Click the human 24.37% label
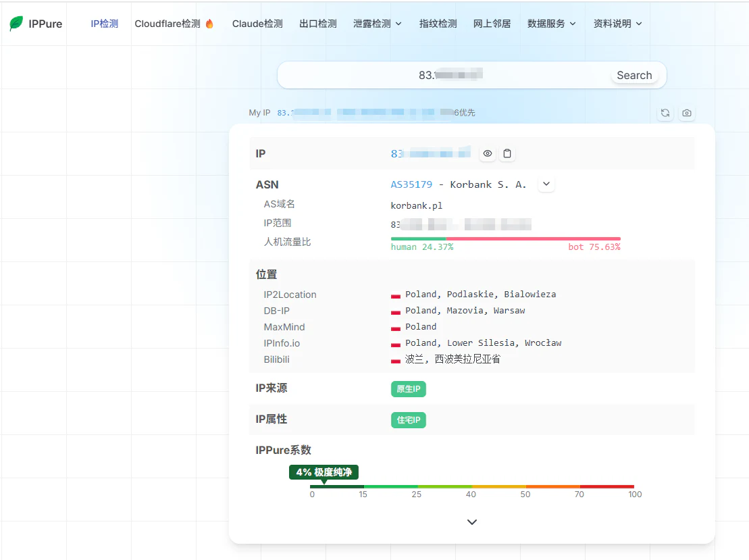Image resolution: width=749 pixels, height=560 pixels. pyautogui.click(x=422, y=247)
